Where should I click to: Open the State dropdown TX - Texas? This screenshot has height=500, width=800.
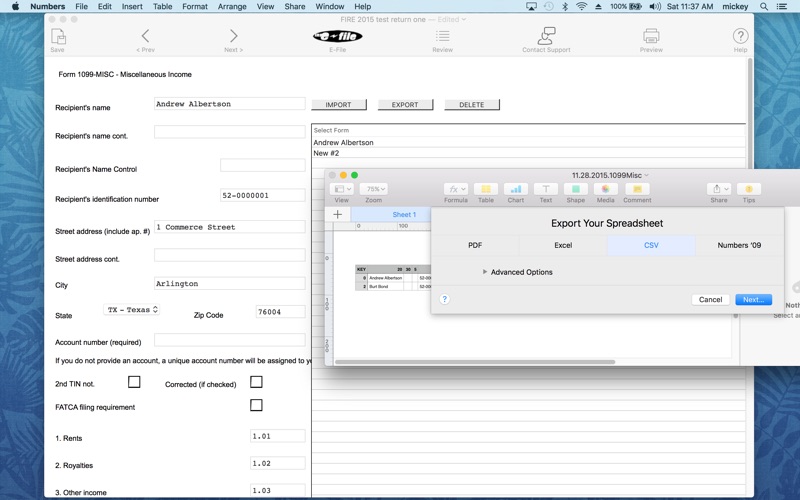click(x=132, y=310)
